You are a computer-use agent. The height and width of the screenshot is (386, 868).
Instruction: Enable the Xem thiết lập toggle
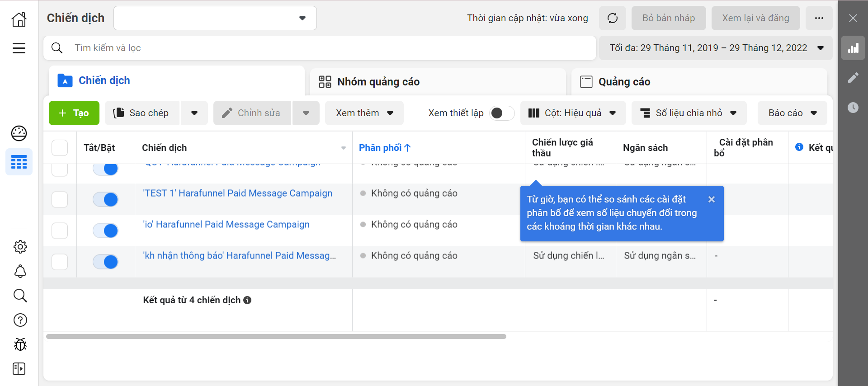(x=501, y=113)
